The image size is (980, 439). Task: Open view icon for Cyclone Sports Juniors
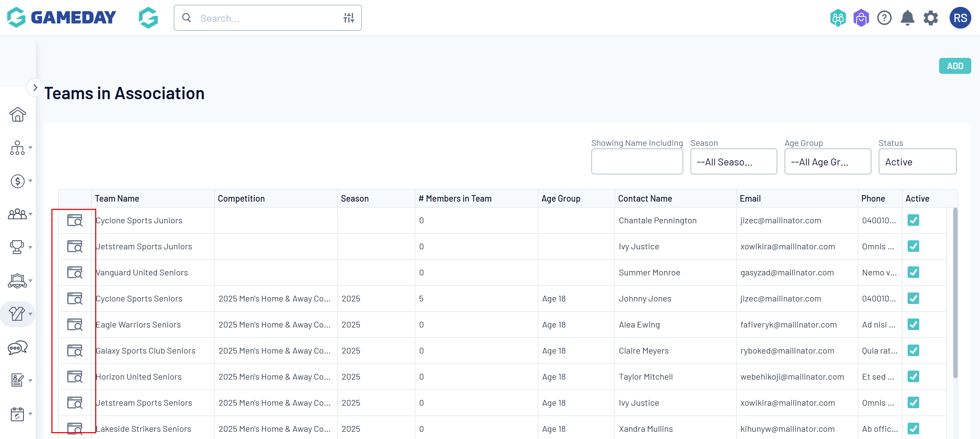[x=75, y=220]
